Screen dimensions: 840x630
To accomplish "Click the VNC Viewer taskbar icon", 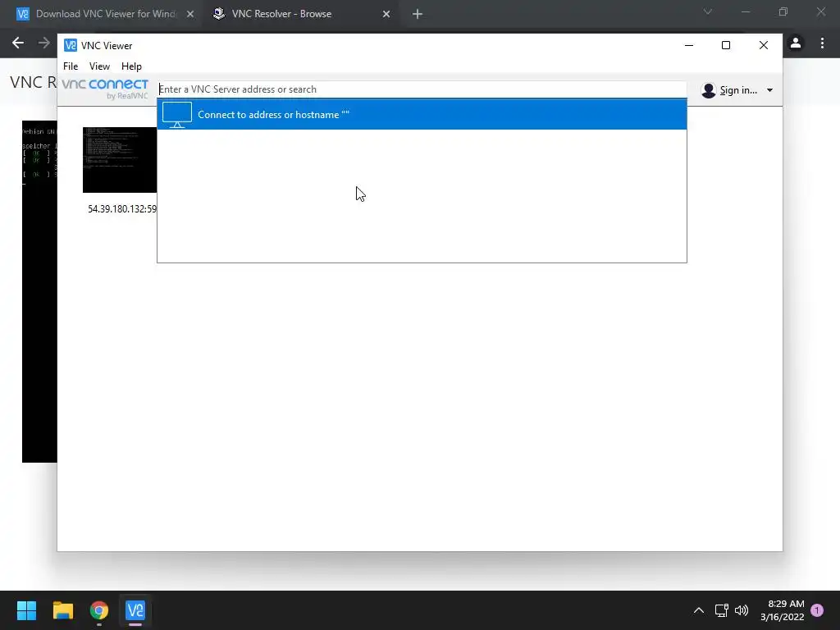I will (135, 610).
